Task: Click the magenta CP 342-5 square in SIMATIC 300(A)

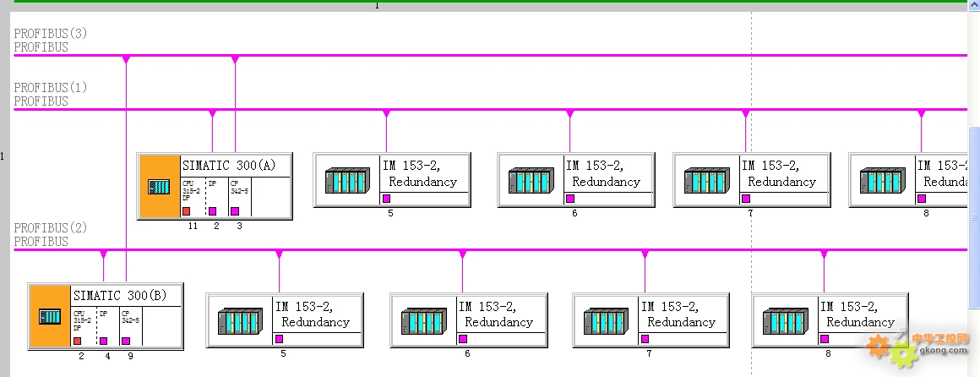Action: click(x=235, y=211)
